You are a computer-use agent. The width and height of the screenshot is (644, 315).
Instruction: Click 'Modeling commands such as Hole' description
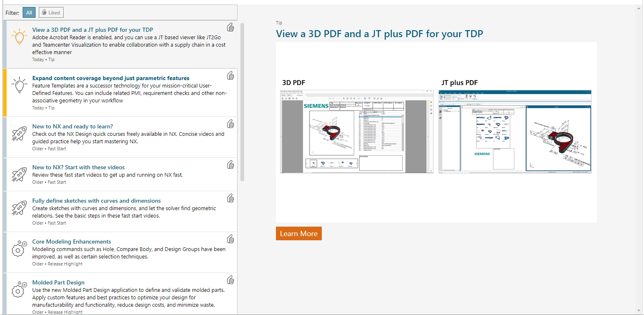129,253
